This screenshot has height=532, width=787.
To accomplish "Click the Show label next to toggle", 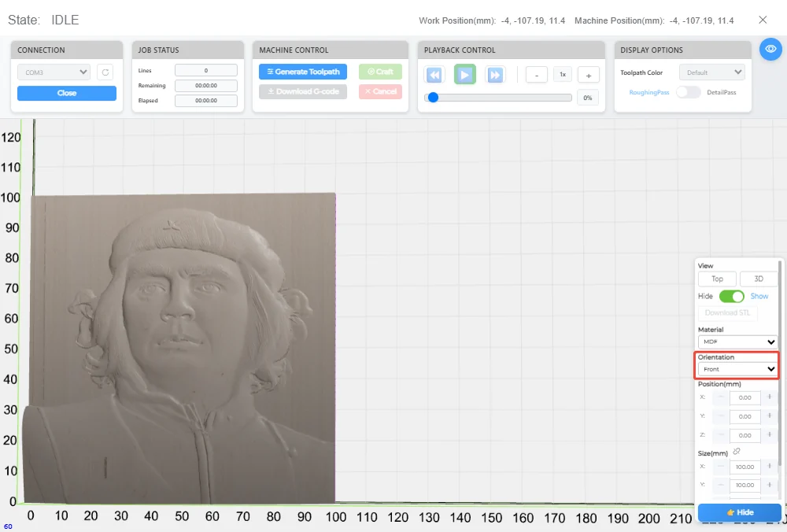I will 759,296.
